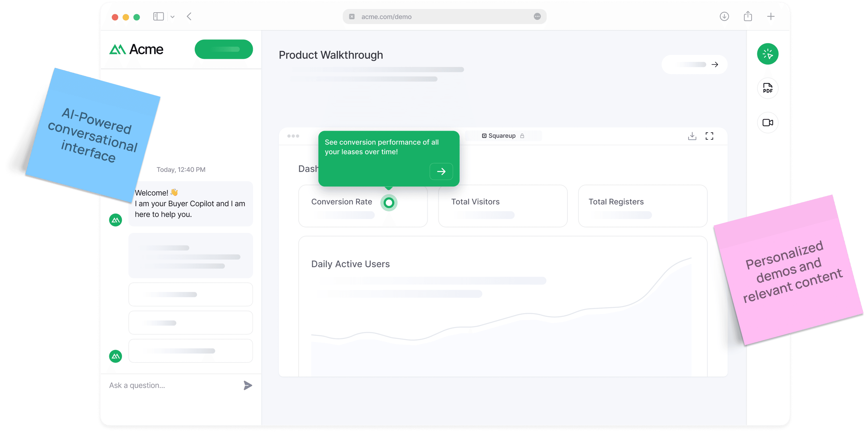
Task: Go back with the browser back arrow
Action: point(189,17)
